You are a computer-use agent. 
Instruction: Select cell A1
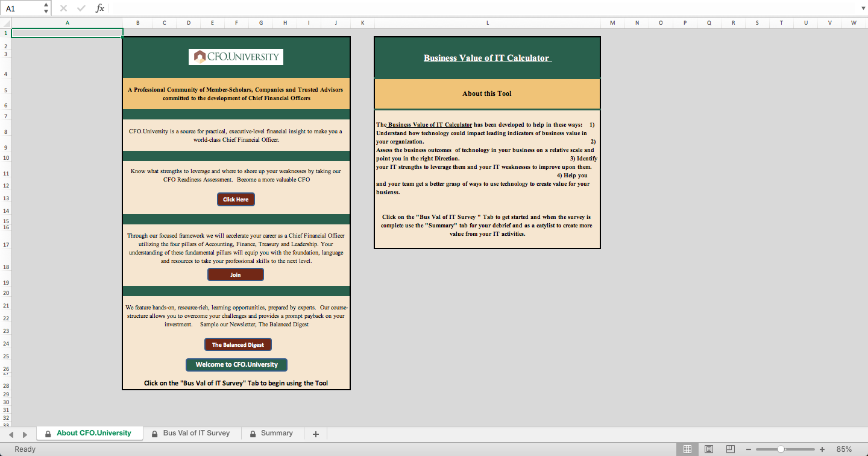click(x=67, y=33)
